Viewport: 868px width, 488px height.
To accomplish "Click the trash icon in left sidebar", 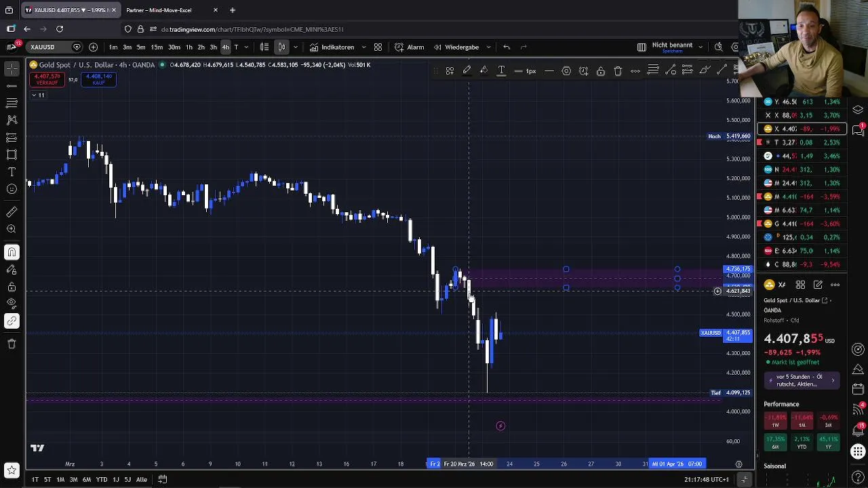I will (12, 344).
